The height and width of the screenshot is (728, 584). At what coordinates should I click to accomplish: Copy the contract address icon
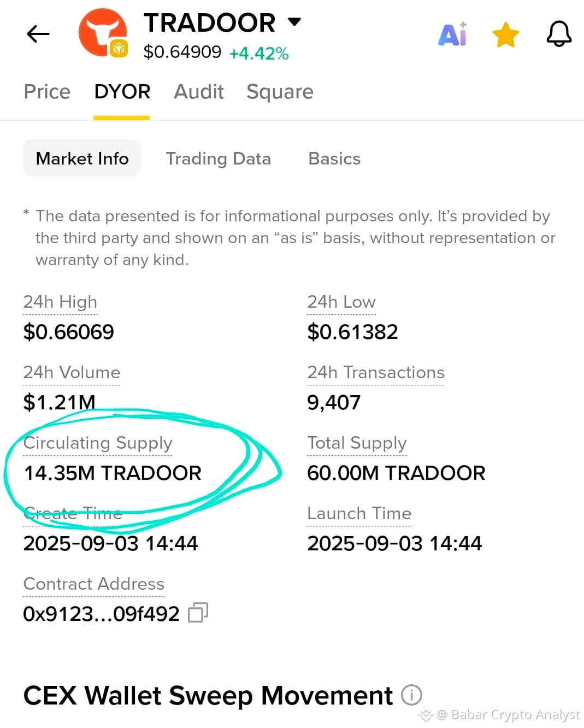tap(198, 613)
